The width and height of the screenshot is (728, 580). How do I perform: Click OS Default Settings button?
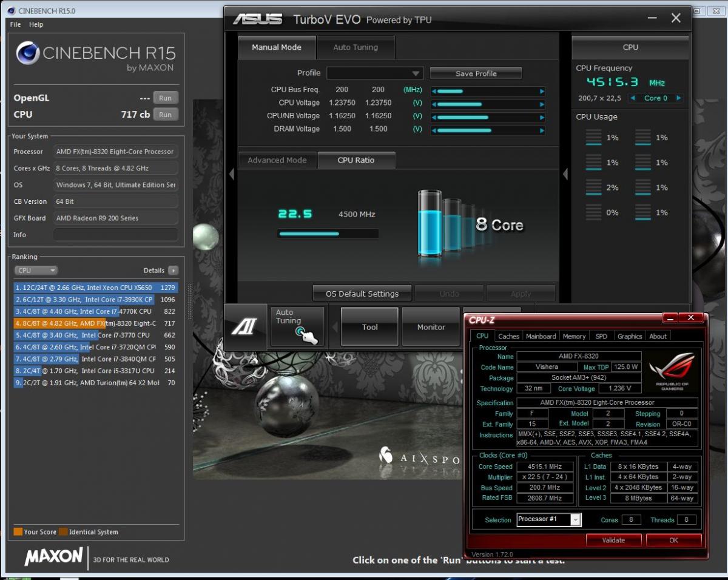362,294
